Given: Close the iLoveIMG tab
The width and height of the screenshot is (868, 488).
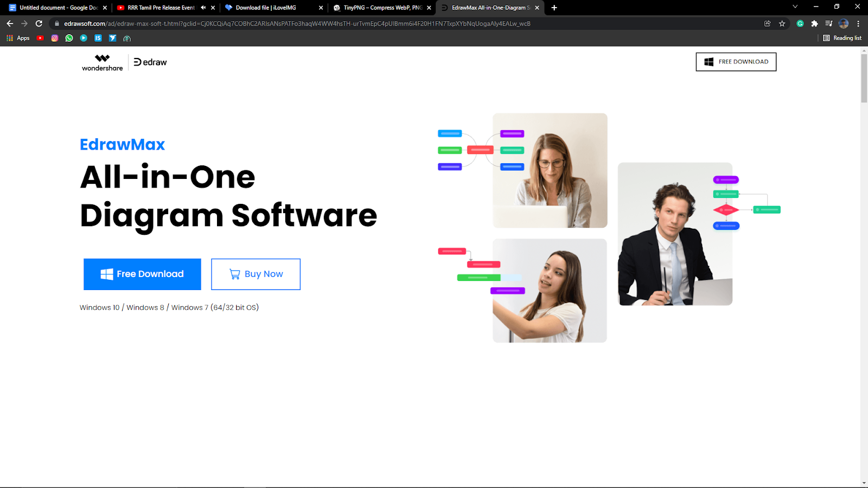Looking at the screenshot, I should tap(321, 8).
